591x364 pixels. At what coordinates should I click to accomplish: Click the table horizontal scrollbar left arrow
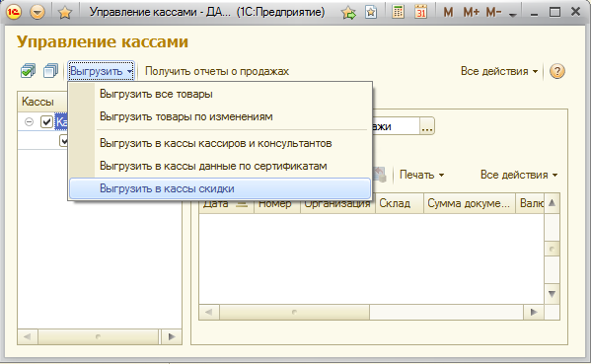click(209, 312)
